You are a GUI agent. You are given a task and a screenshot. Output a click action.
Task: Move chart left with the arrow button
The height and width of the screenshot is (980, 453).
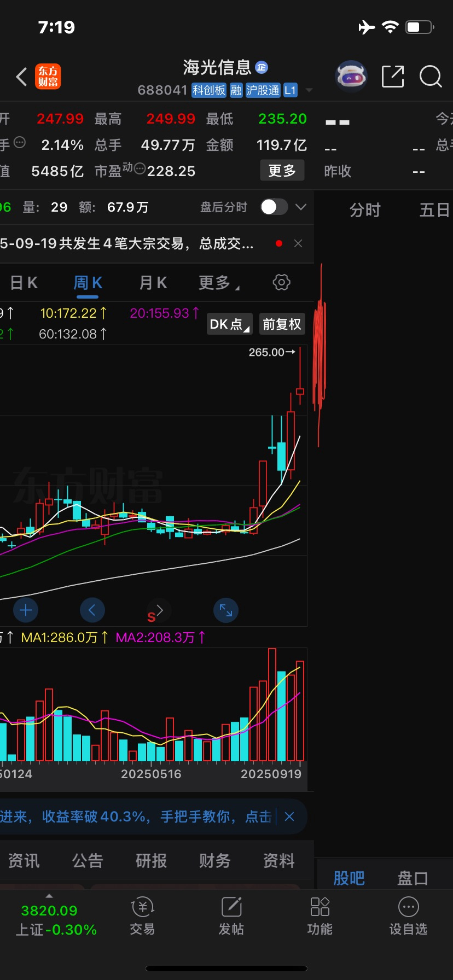[92, 610]
